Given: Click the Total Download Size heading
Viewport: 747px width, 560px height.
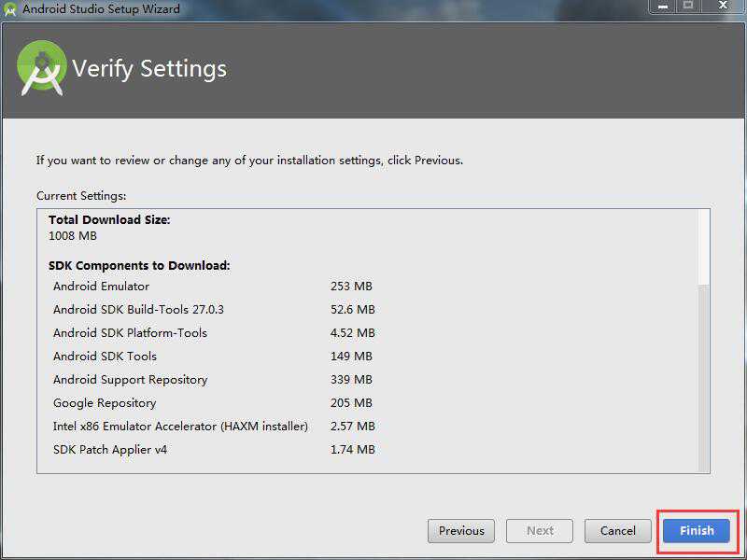Looking at the screenshot, I should [109, 219].
